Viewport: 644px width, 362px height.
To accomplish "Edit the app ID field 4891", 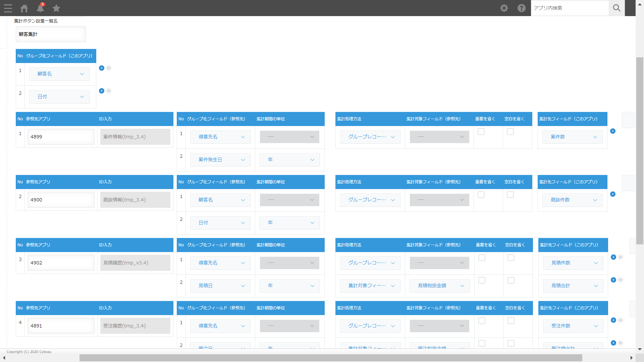I will point(61,326).
